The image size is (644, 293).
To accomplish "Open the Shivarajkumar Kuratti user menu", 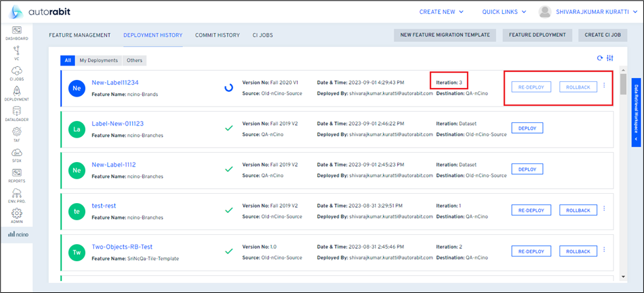I will [x=591, y=11].
